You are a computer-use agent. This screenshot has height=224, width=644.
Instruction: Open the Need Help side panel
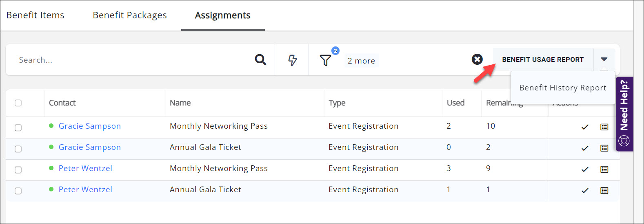pyautogui.click(x=624, y=114)
